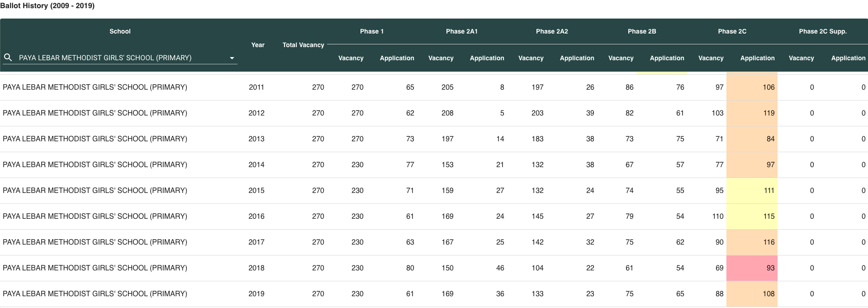Click the year 2014 cell
The height and width of the screenshot is (308, 868).
pos(256,164)
